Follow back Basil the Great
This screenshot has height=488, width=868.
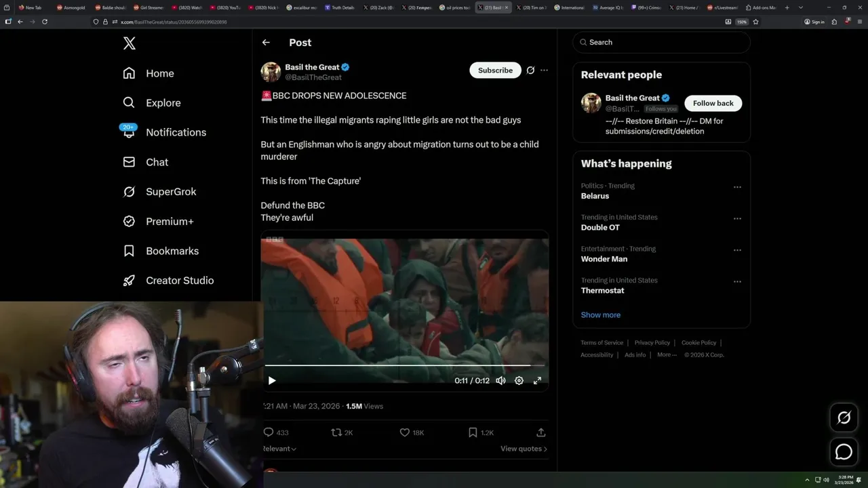(x=713, y=103)
